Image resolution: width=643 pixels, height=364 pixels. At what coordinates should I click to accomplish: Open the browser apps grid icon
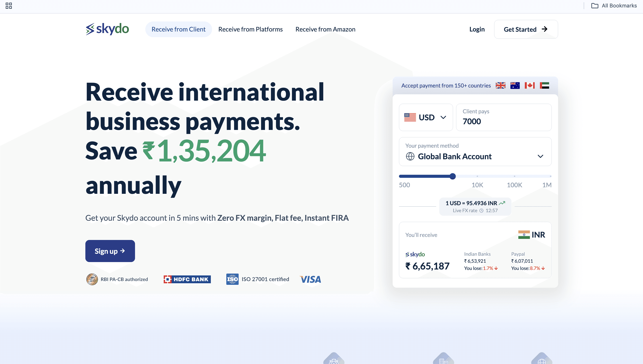9,5
